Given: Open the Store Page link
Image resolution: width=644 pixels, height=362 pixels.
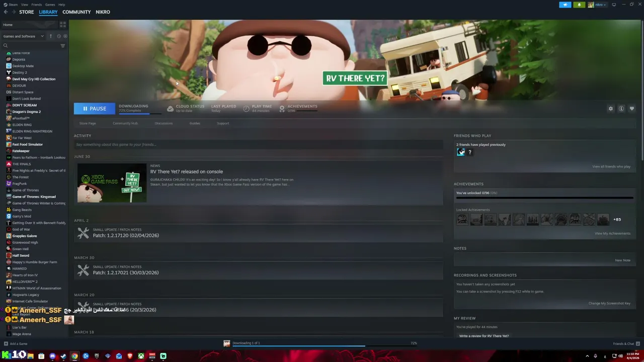Looking at the screenshot, I should tap(88, 123).
